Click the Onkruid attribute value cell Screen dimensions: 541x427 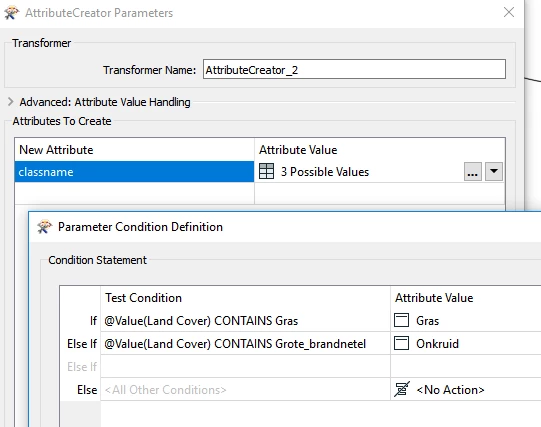tap(466, 344)
